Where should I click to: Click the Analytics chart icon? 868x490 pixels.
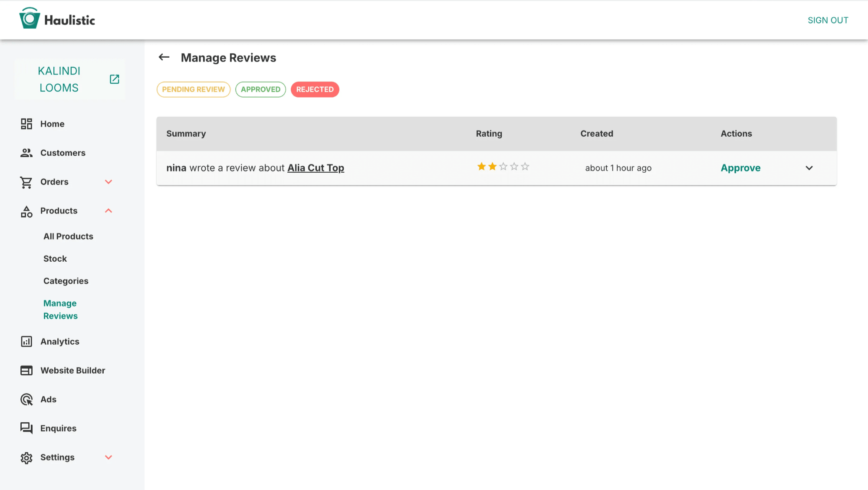pyautogui.click(x=26, y=342)
